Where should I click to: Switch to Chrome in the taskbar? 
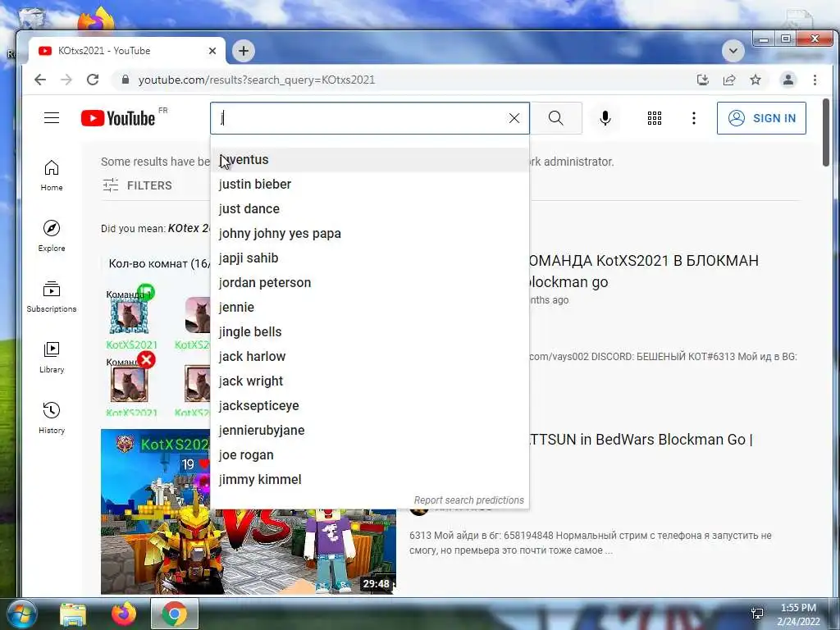pos(175,614)
